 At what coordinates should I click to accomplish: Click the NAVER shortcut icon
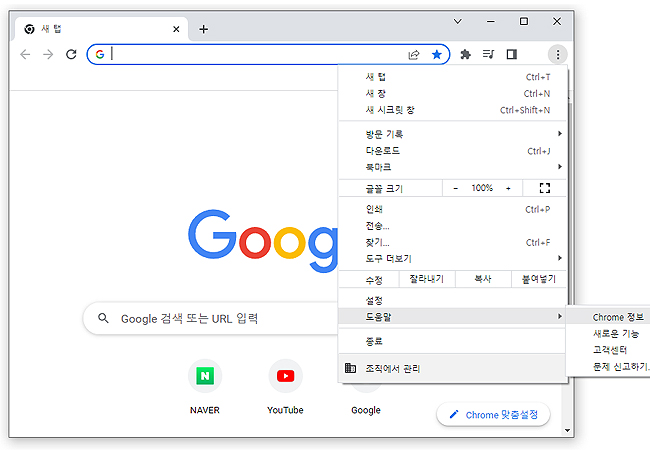tap(205, 376)
